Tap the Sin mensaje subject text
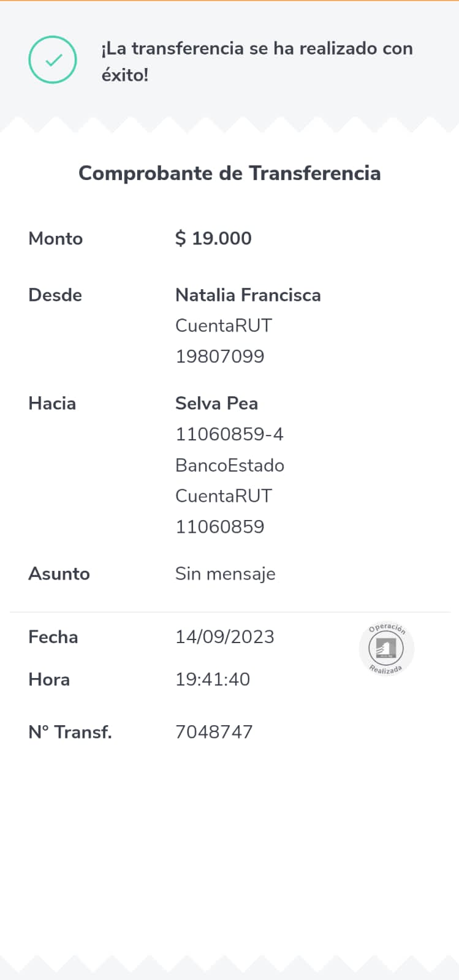The image size is (459, 980). point(225,574)
